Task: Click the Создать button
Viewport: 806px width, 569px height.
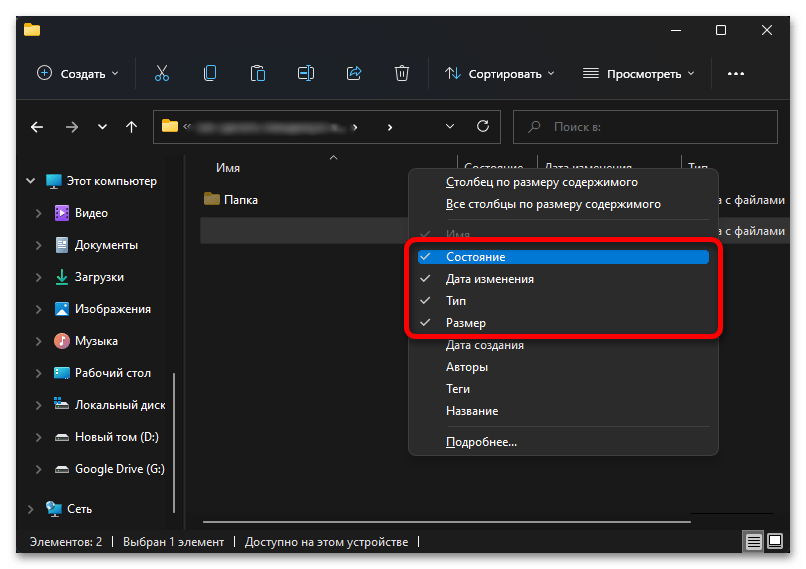Action: 78,73
